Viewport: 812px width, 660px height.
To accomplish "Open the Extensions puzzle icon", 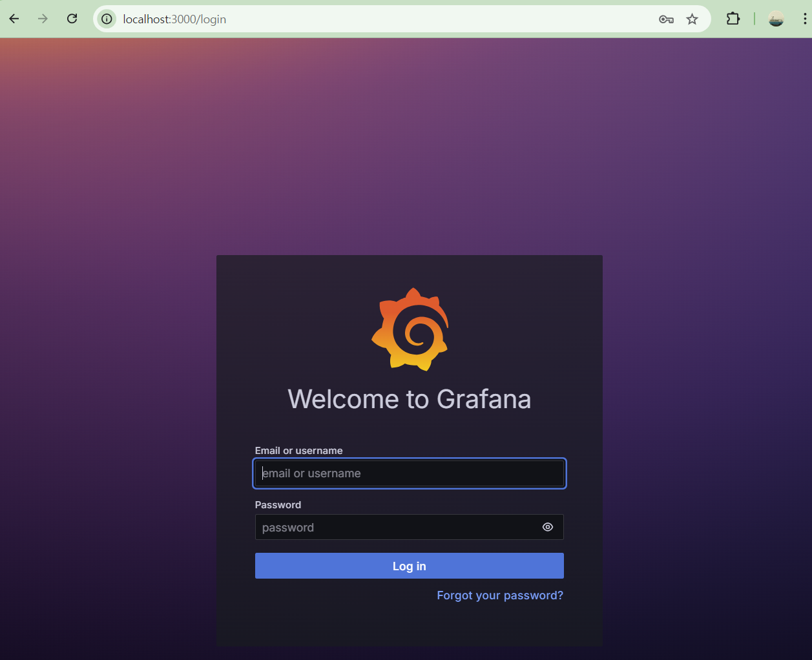I will point(733,19).
